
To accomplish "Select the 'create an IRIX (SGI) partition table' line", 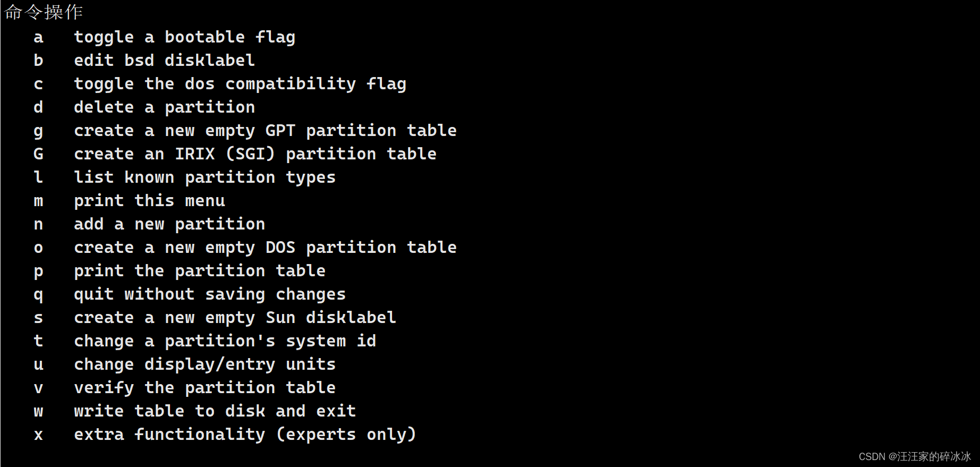I will (x=255, y=154).
